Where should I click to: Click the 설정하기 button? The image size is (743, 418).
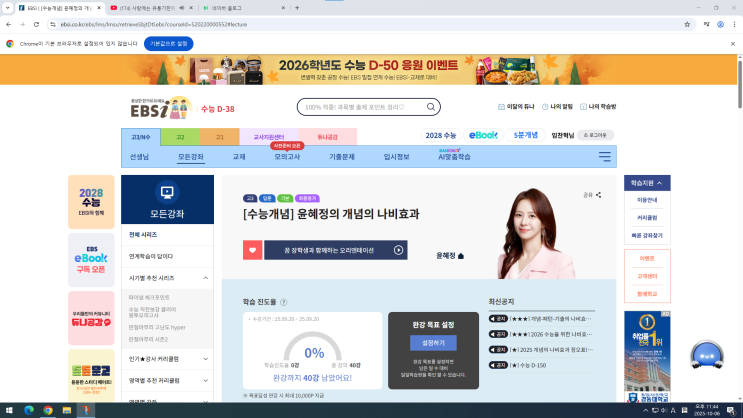[x=433, y=343]
